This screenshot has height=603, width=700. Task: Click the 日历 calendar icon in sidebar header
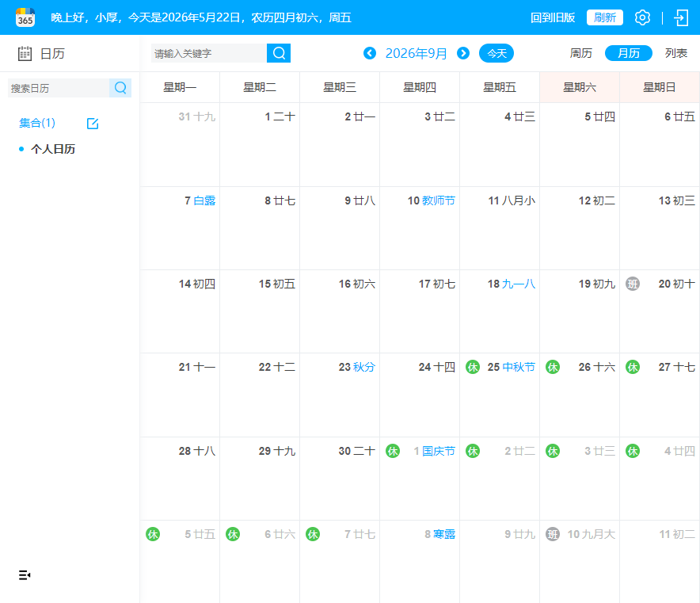25,54
